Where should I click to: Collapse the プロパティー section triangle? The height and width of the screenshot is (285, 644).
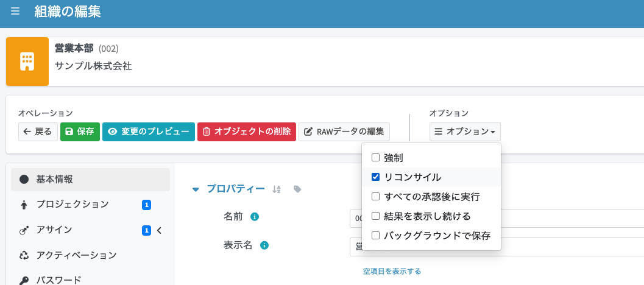point(196,189)
